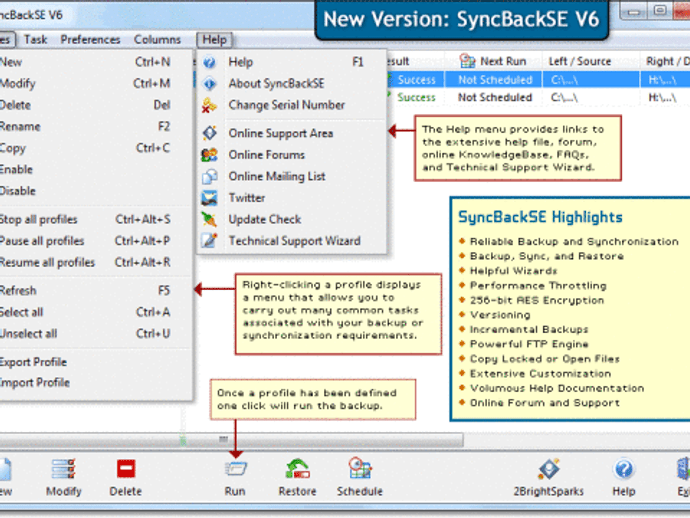Click the Next Run column header text
690x518 pixels.
pos(503,61)
